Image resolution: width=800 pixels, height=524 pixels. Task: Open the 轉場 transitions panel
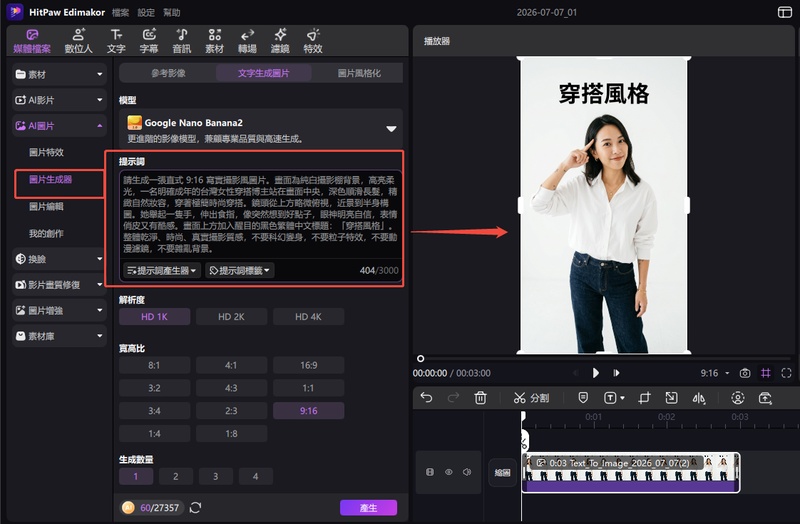click(x=247, y=41)
